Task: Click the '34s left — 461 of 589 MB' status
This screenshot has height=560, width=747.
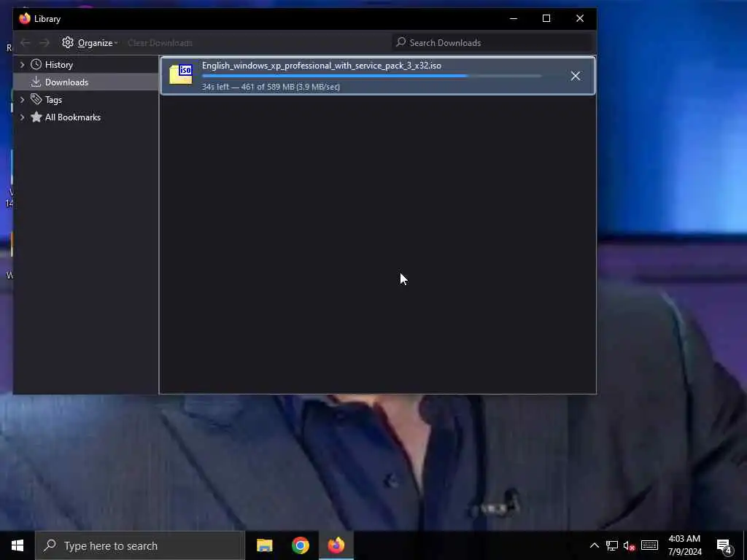Action: point(271,87)
